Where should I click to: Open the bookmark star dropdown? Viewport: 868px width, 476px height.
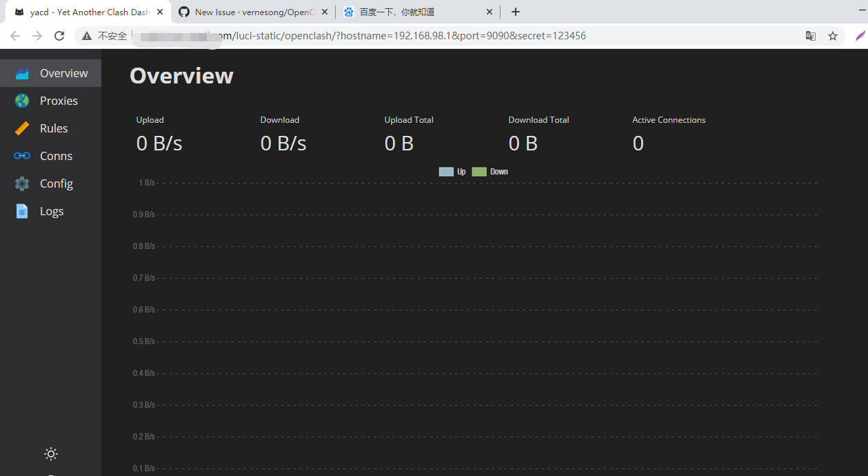tap(833, 35)
